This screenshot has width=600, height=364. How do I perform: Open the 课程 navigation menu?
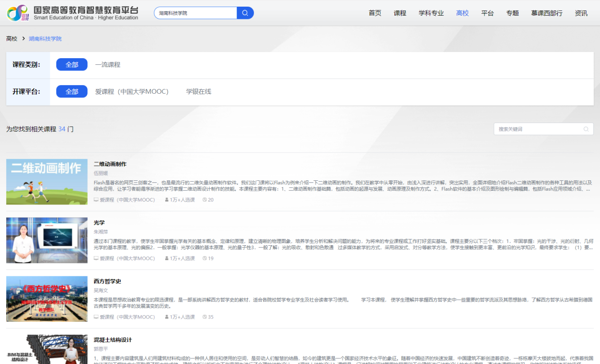point(400,13)
